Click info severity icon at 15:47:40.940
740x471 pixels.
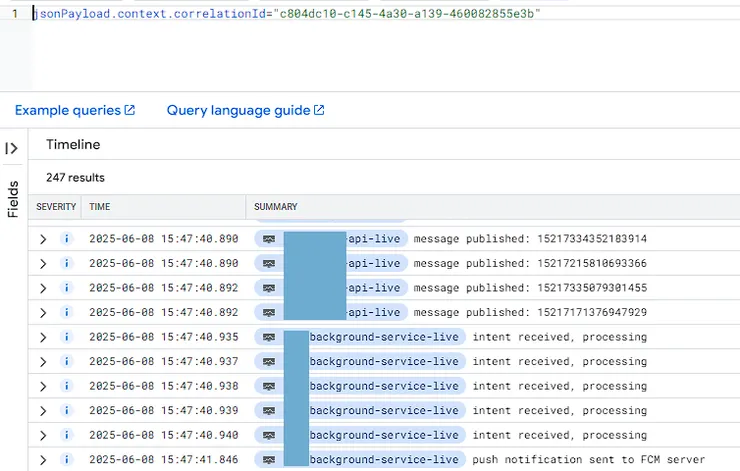(x=67, y=435)
